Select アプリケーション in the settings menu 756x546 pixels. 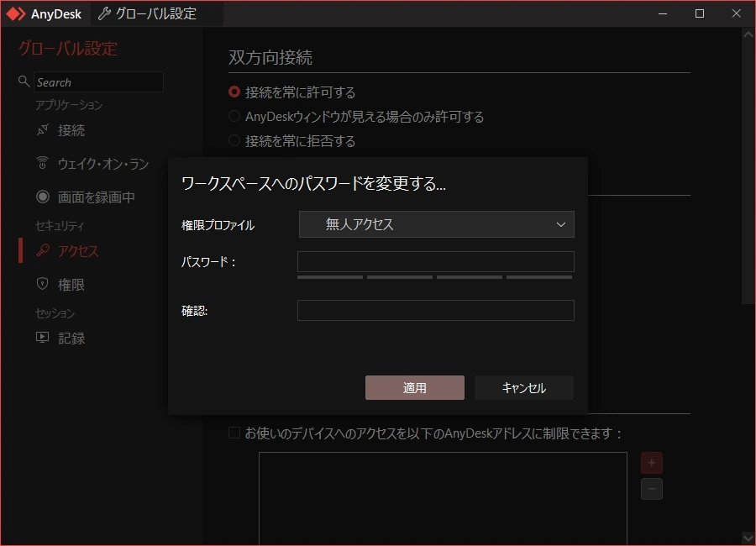click(71, 105)
